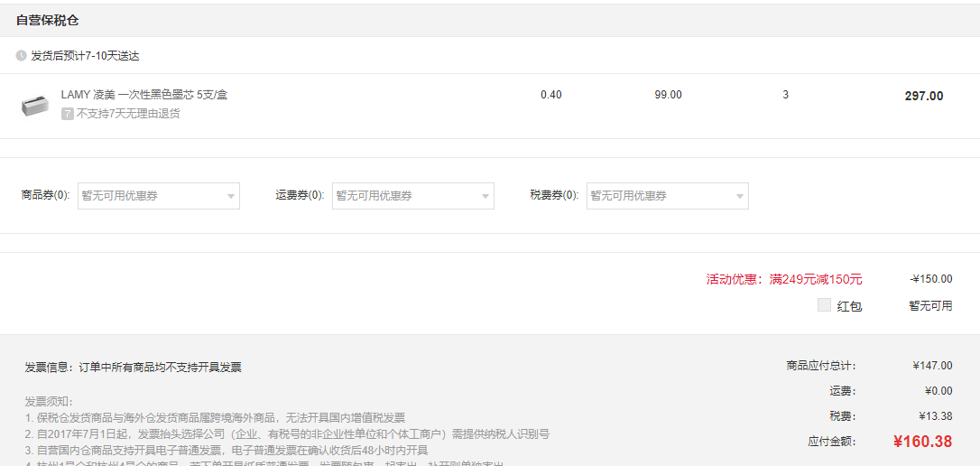Click invoice note 2 about 2017年7月1日
The height and width of the screenshot is (466, 980).
pos(288,434)
